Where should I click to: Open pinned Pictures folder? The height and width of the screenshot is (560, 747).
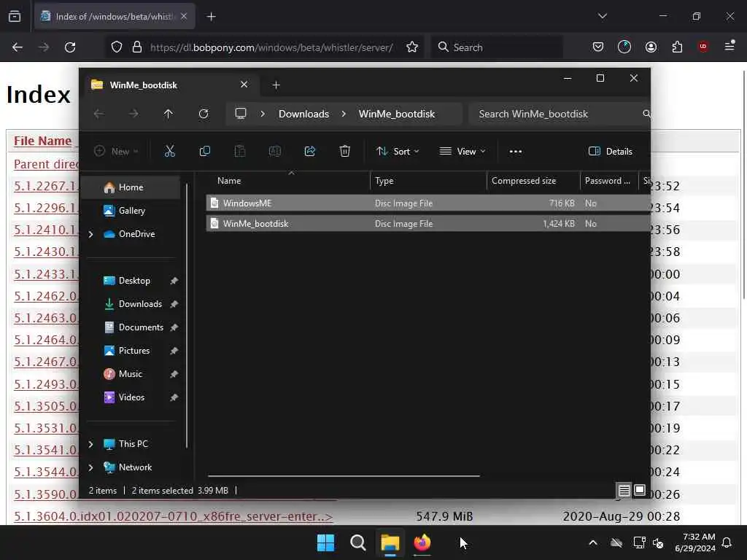134,351
